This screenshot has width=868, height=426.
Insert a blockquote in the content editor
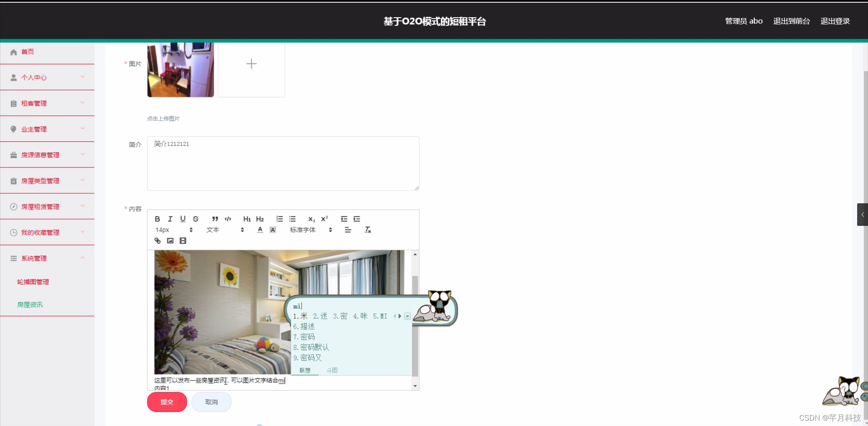pyautogui.click(x=215, y=219)
